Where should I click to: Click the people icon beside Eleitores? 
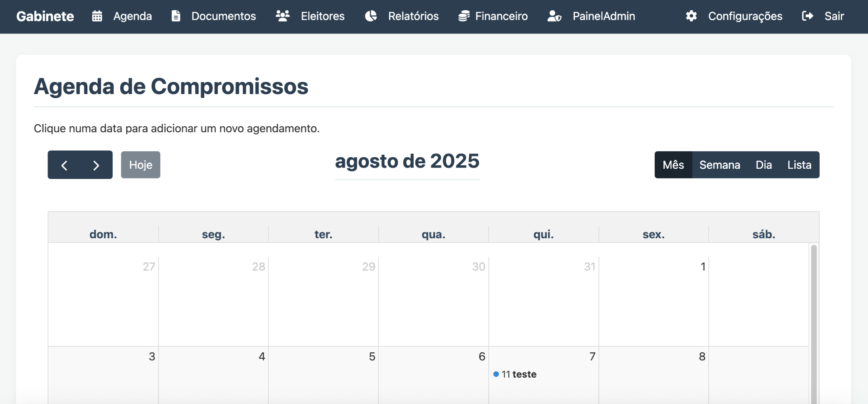pyautogui.click(x=283, y=16)
